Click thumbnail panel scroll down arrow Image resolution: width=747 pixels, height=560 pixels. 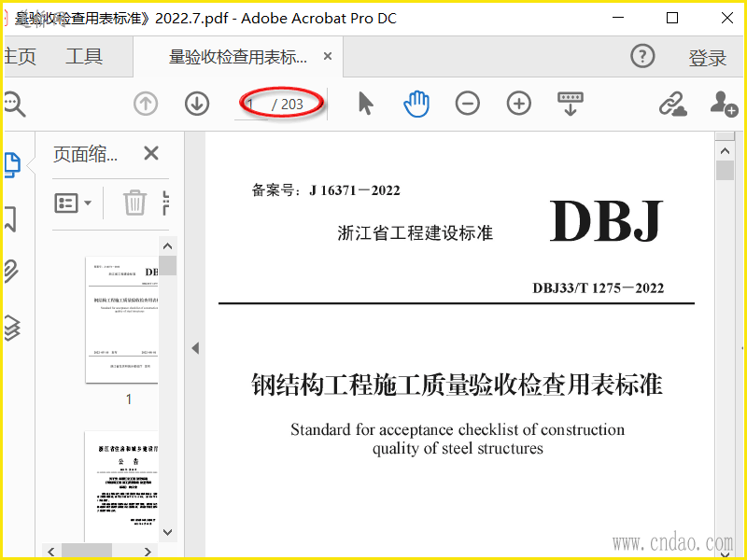168,532
